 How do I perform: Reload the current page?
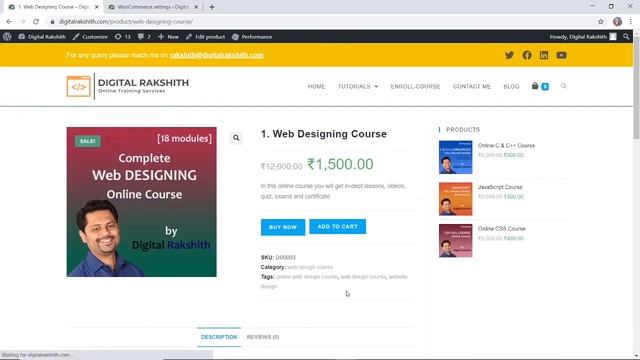click(x=36, y=22)
